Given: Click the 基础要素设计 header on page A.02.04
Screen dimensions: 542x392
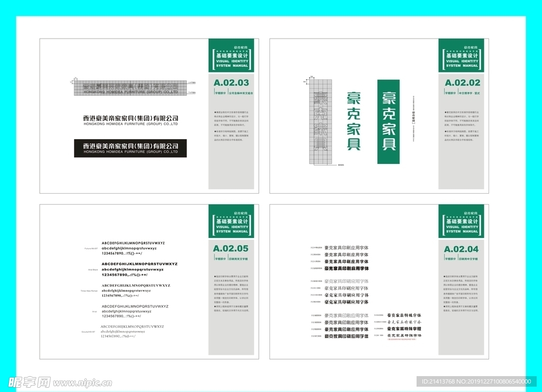Looking at the screenshot, I should pos(462,221).
